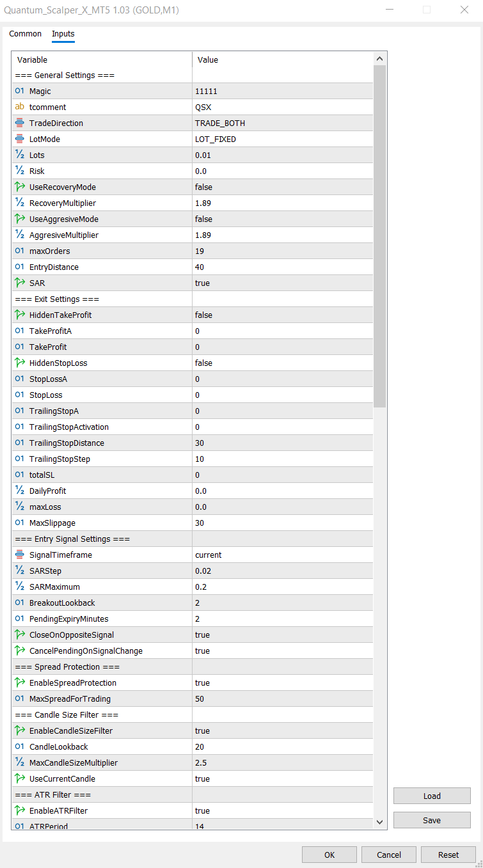The width and height of the screenshot is (483, 868).
Task: Toggle UseAggresiveMode false value
Action: 283,219
